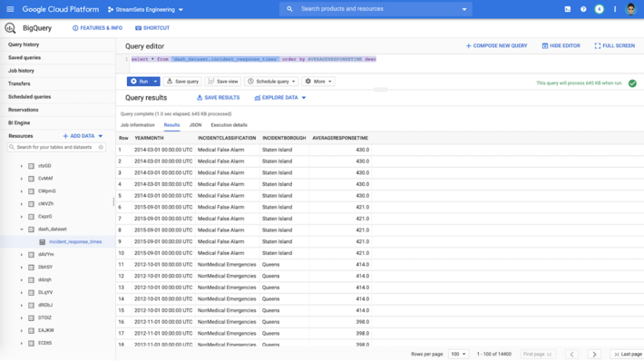
Task: Click the incident_response_times table icon
Action: coord(42,242)
